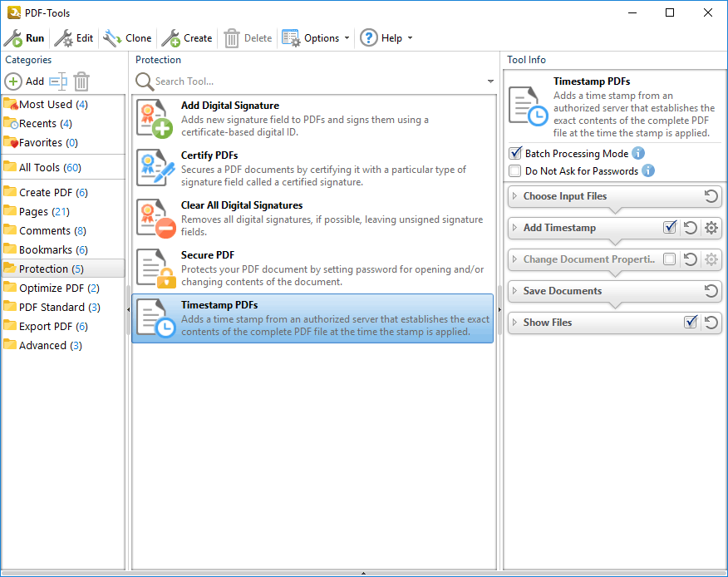Enable the Change Document Properties step checkbox
Screen dimensions: 728x577
[x=669, y=259]
